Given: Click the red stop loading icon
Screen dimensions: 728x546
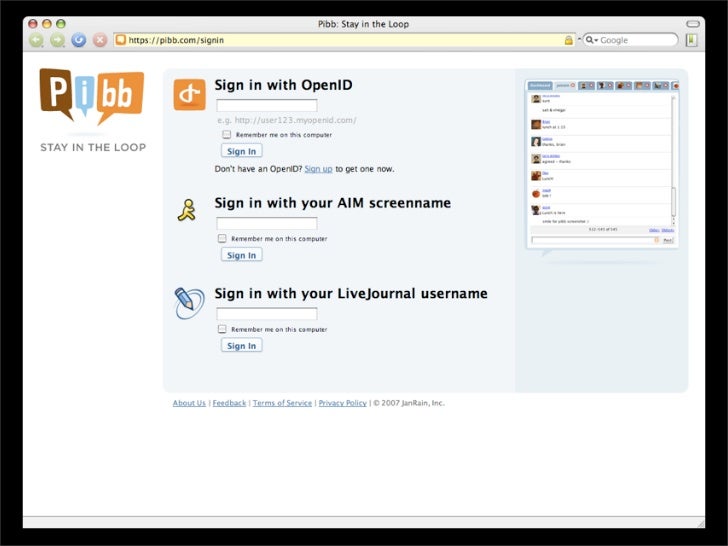Looking at the screenshot, I should coord(100,40).
